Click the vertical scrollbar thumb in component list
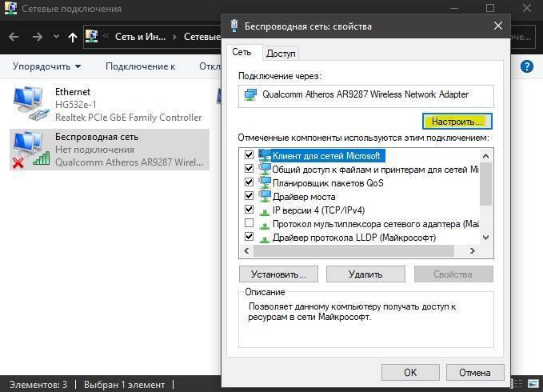Viewport: 543px width, 392px height. click(486, 183)
